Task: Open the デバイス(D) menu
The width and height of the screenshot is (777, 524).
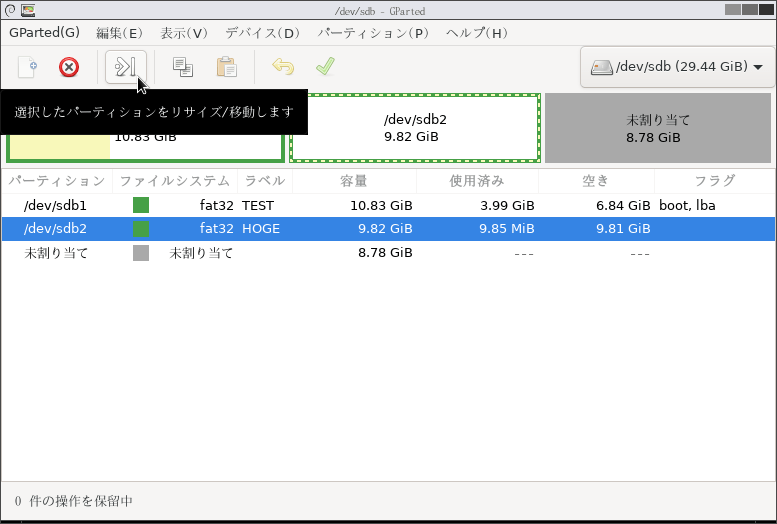Action: (263, 33)
